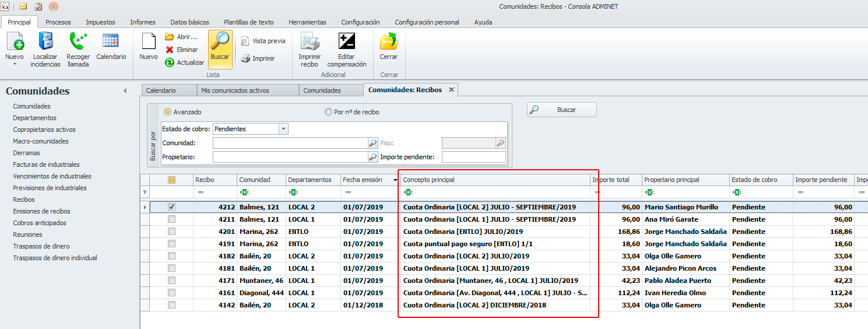Screen dimensions: 868x329
Task: Uncheck receipt 4212 row checkbox
Action: point(171,207)
